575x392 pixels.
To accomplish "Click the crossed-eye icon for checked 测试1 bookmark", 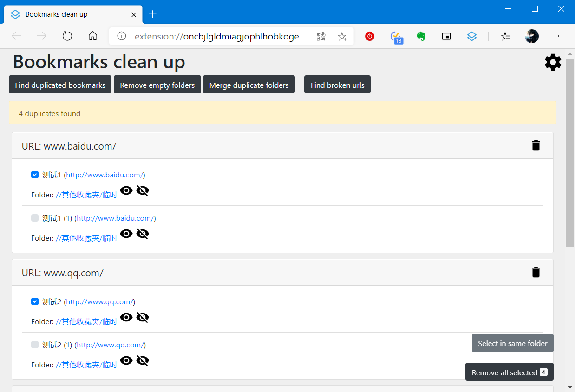I will pyautogui.click(x=143, y=190).
